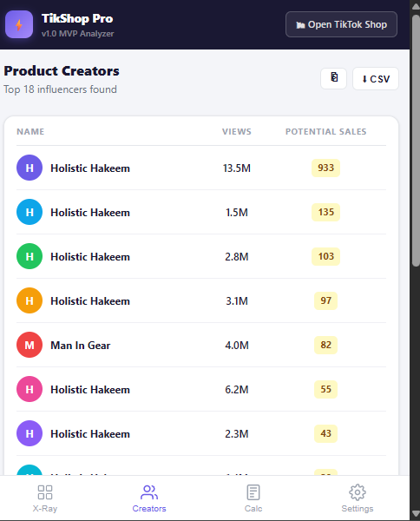420x521 pixels.
Task: Select the Man In Gear creator name
Action: pos(81,346)
